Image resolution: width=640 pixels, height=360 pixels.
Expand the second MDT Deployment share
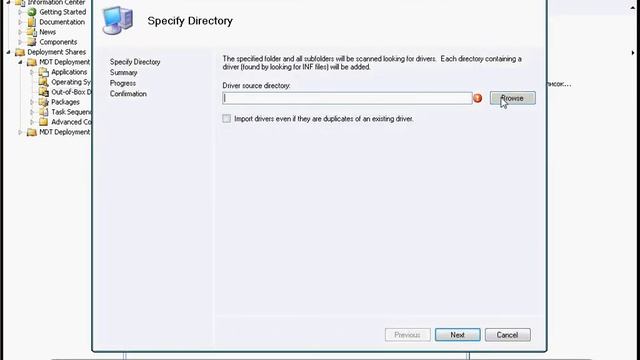20,132
